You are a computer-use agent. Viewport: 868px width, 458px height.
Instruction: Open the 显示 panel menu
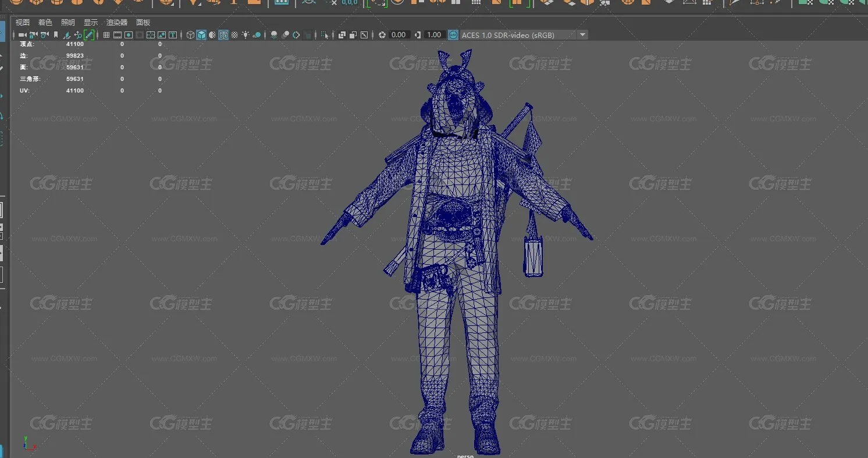pyautogui.click(x=91, y=22)
